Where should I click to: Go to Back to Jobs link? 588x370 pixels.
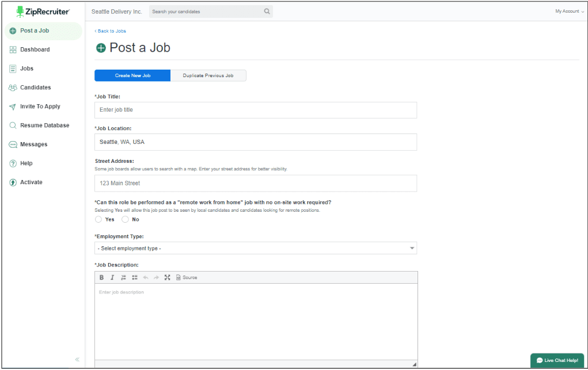(x=111, y=31)
